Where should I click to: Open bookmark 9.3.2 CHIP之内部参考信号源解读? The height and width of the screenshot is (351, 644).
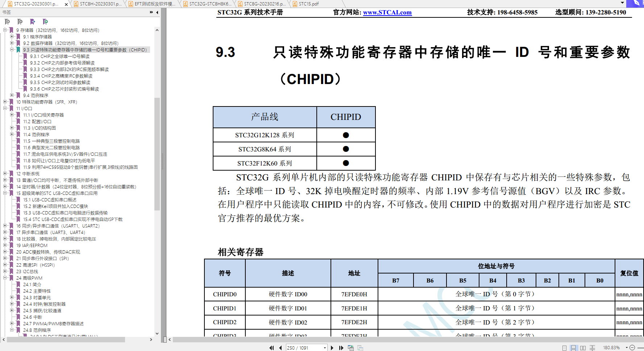pos(62,63)
